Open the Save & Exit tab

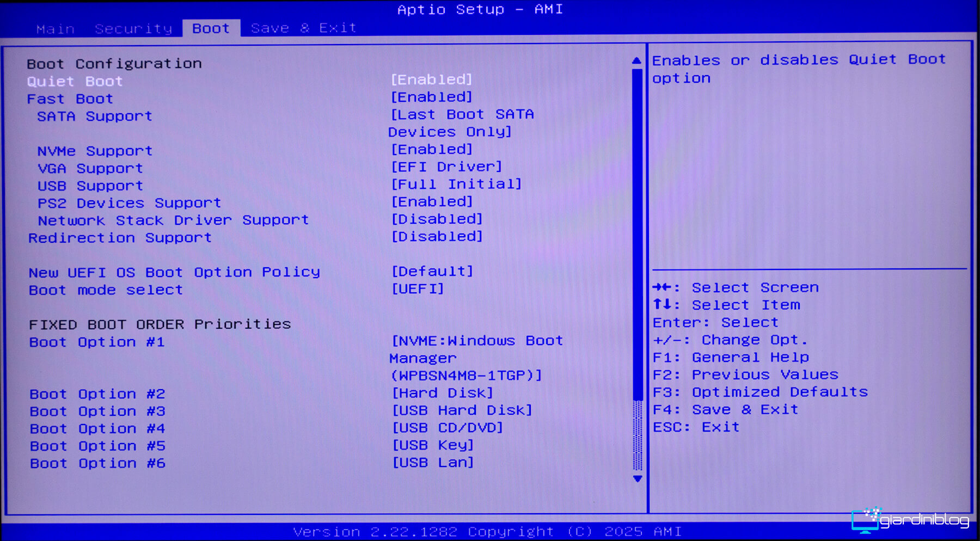click(303, 28)
